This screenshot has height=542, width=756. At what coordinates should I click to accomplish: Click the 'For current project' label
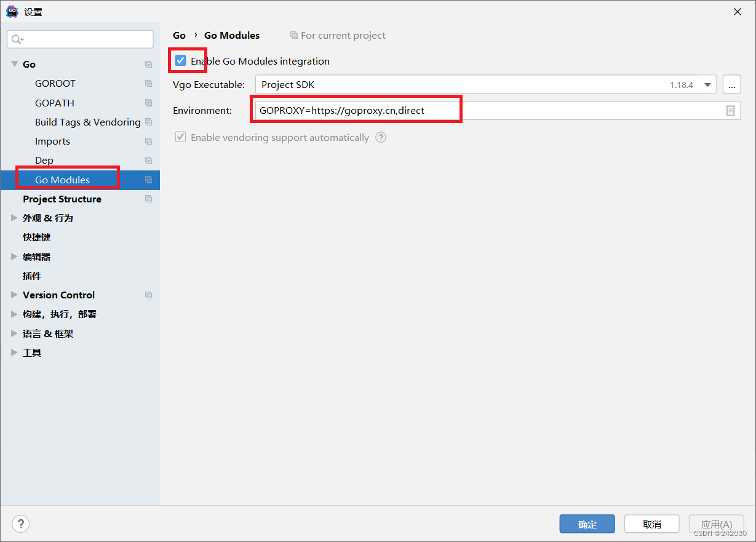point(343,36)
